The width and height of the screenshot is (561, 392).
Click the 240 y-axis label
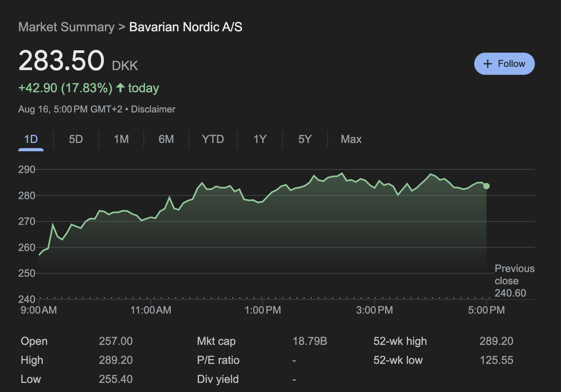point(27,299)
